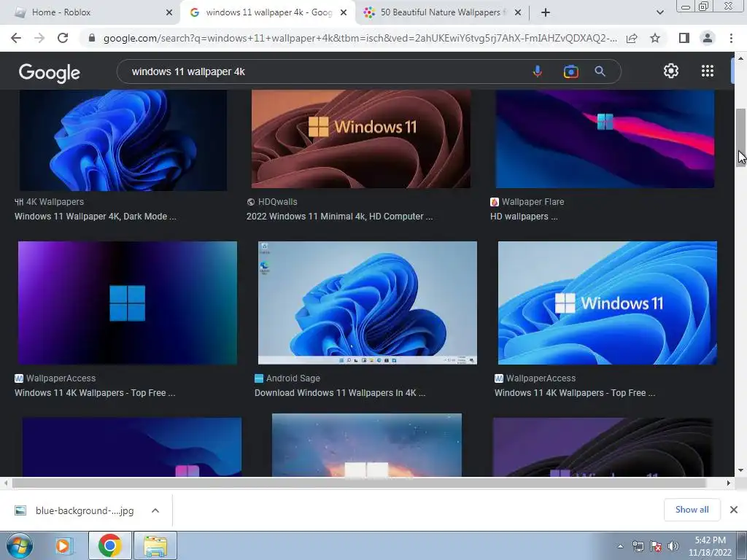The width and height of the screenshot is (747, 560).
Task: Open the 'HD wallpapers ...' title link
Action: click(x=524, y=216)
